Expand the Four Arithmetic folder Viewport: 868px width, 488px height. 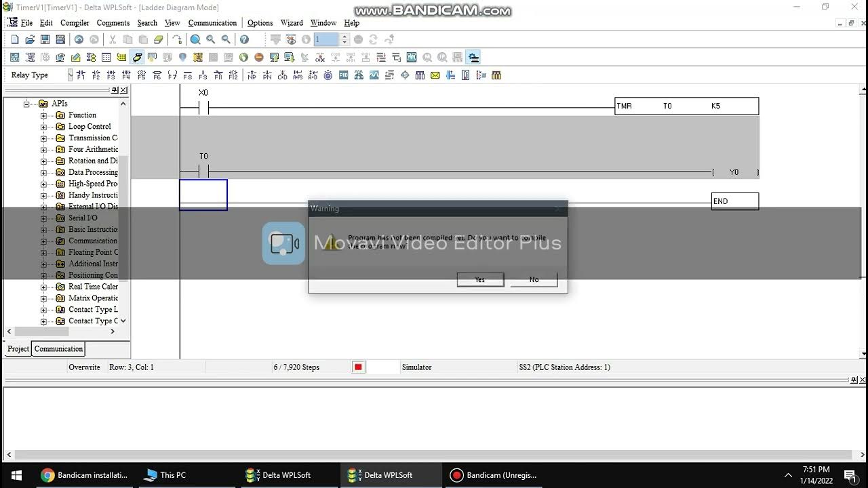[x=43, y=149]
